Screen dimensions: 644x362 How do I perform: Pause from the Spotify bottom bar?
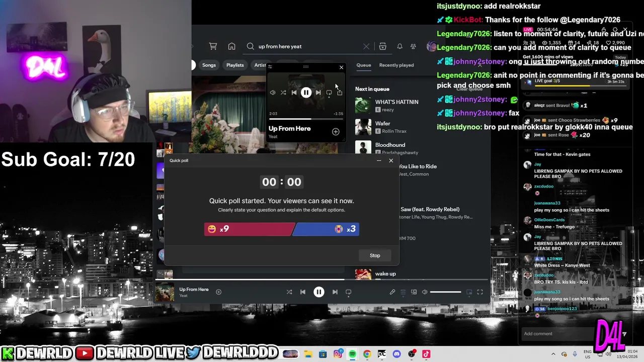coord(319,292)
